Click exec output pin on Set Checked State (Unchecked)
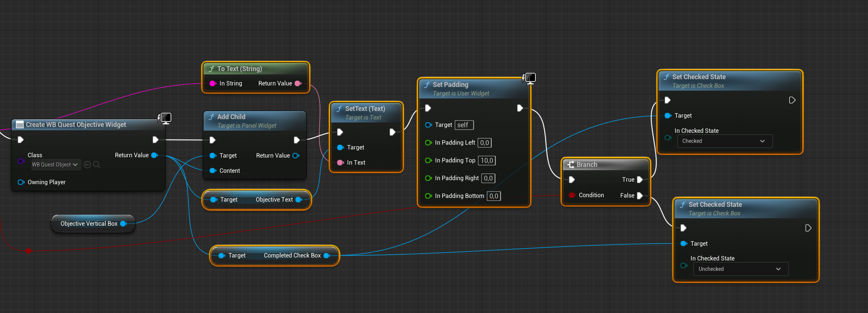This screenshot has width=868, height=313. 808,228
